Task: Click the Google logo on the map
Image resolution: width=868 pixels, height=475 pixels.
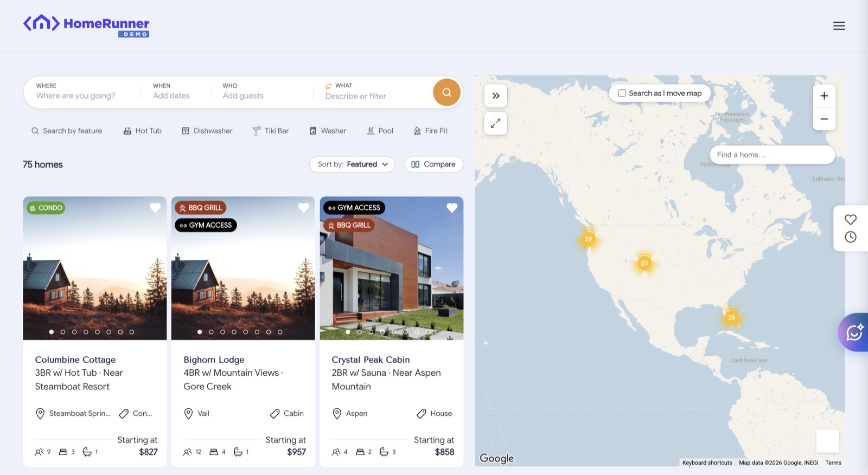Action: click(x=496, y=458)
